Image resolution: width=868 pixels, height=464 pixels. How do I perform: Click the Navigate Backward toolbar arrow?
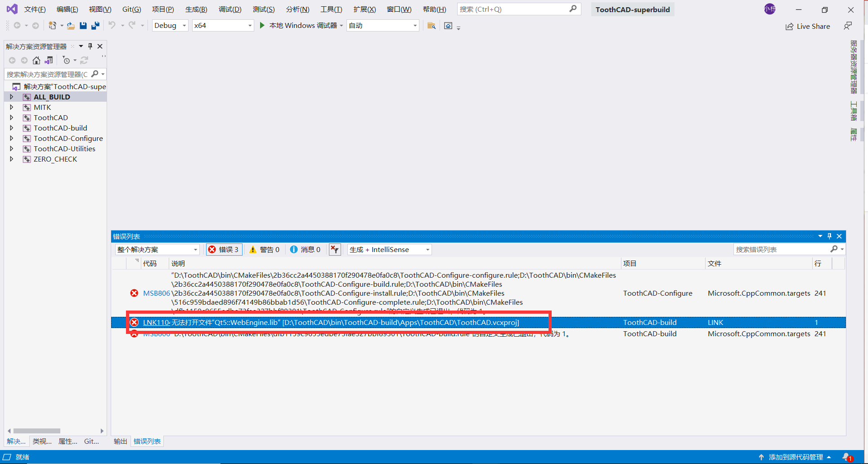17,26
